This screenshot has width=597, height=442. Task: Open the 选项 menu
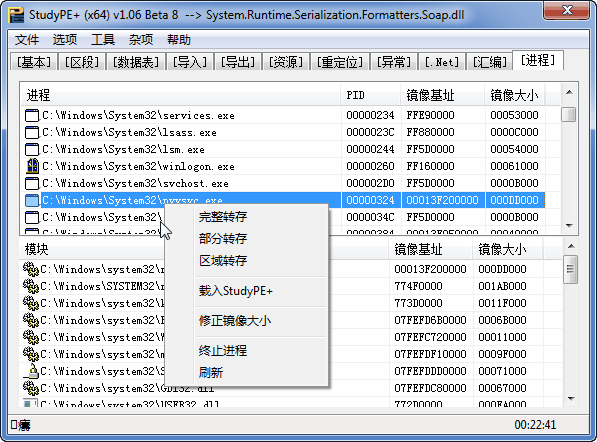[x=65, y=40]
